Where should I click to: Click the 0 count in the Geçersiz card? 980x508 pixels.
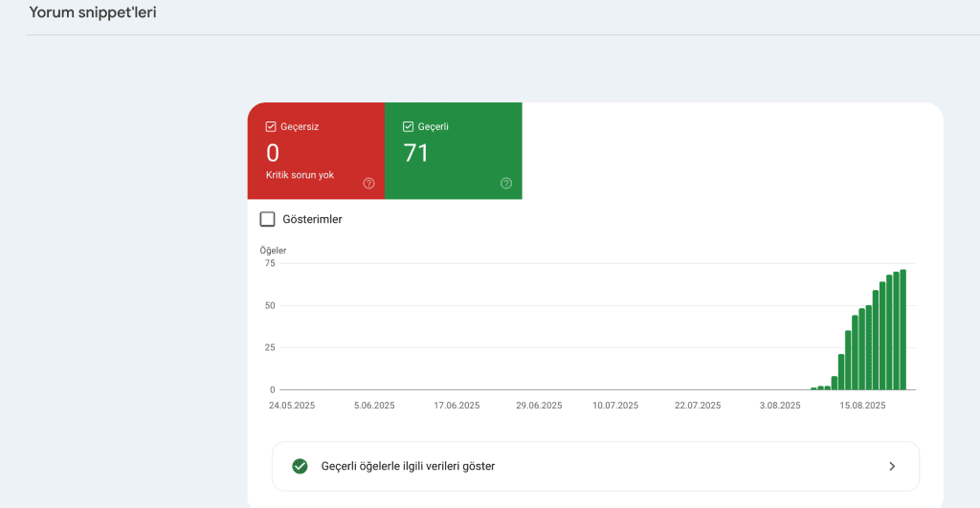[273, 153]
